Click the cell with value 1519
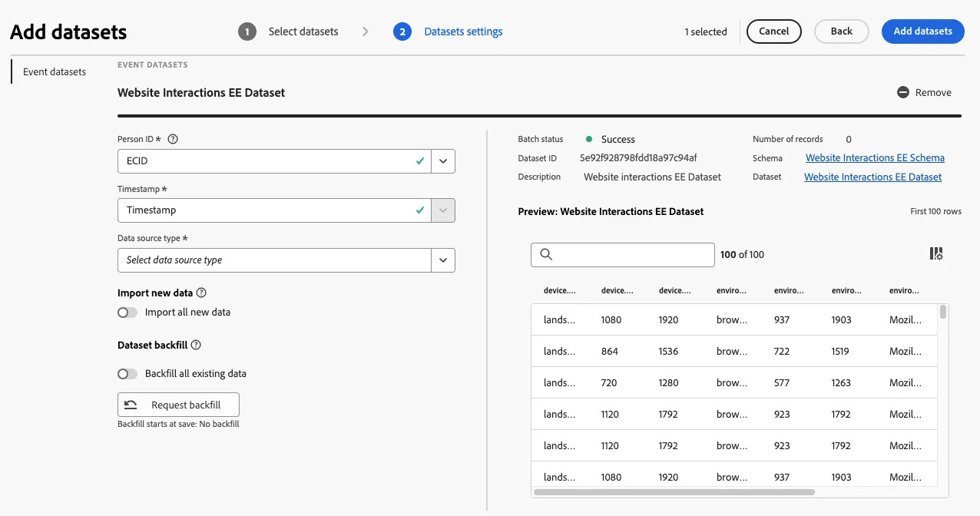The height and width of the screenshot is (516, 980). coord(840,352)
